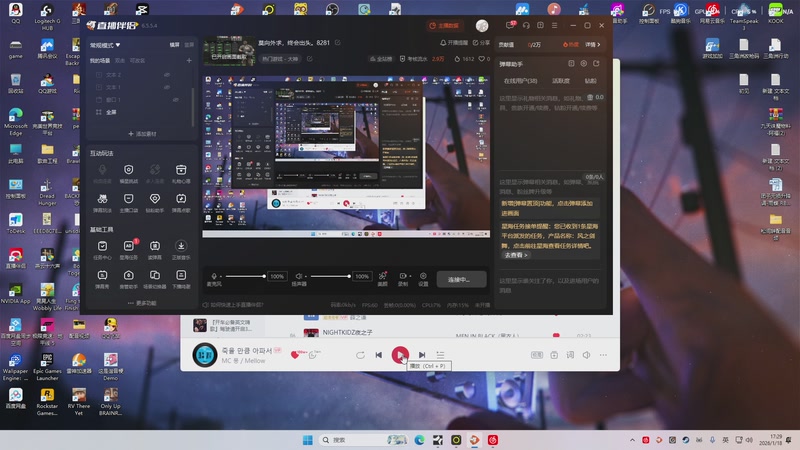Click orange 主播数据 button
This screenshot has height=450, width=800.
point(444,26)
